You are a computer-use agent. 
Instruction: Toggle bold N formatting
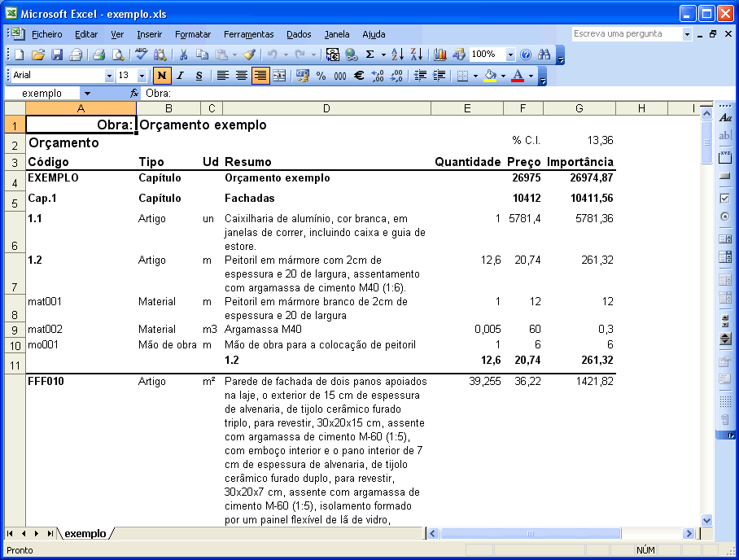pyautogui.click(x=162, y=76)
